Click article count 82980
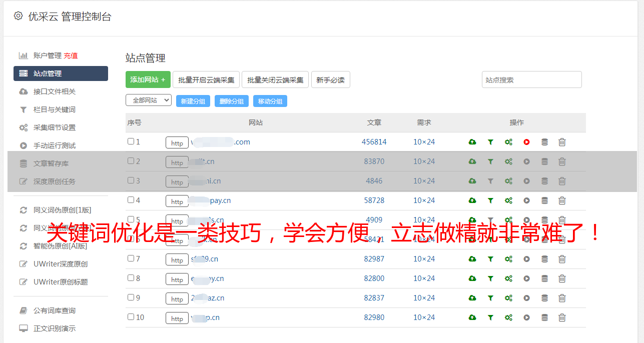 pyautogui.click(x=374, y=317)
